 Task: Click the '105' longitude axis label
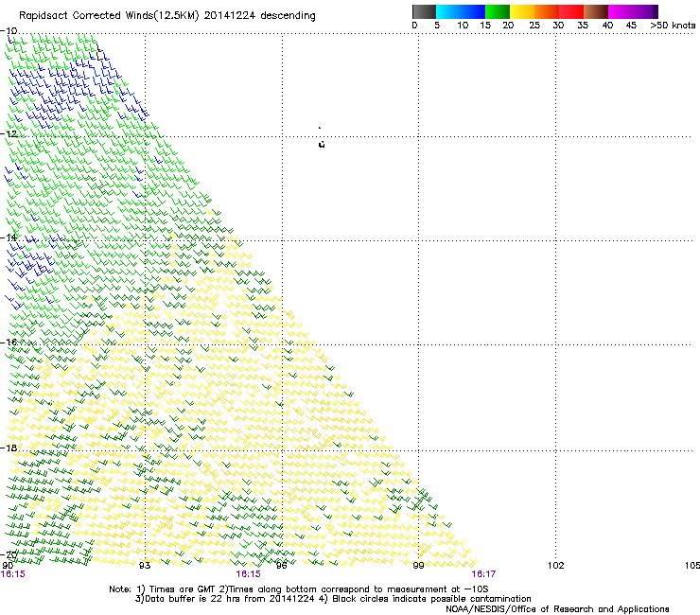coord(692,566)
